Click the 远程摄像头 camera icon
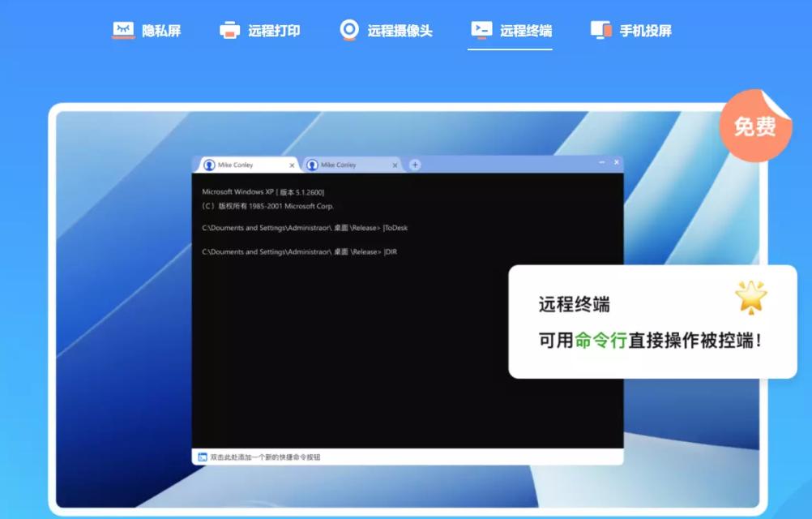The image size is (812, 519). coord(349,29)
